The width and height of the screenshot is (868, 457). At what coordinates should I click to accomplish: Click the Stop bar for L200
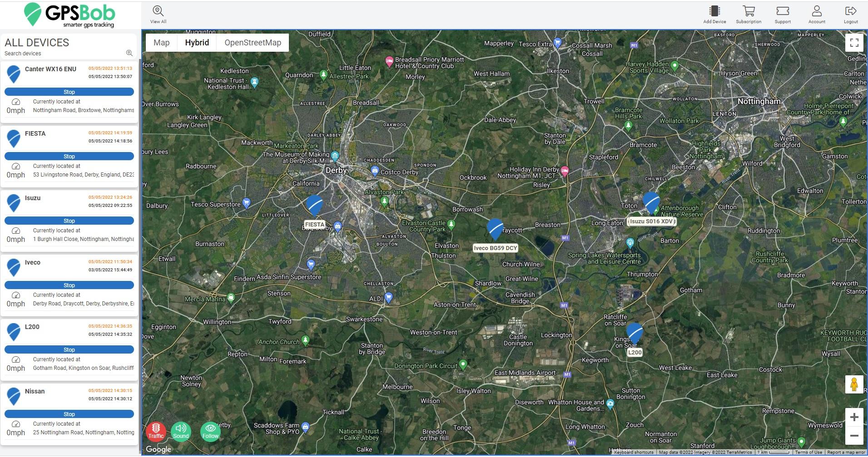click(69, 349)
